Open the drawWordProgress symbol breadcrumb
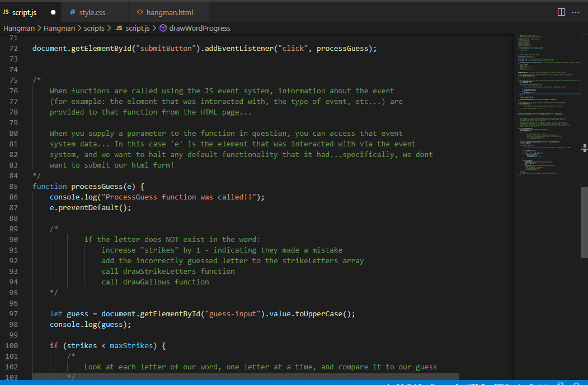 click(x=195, y=28)
